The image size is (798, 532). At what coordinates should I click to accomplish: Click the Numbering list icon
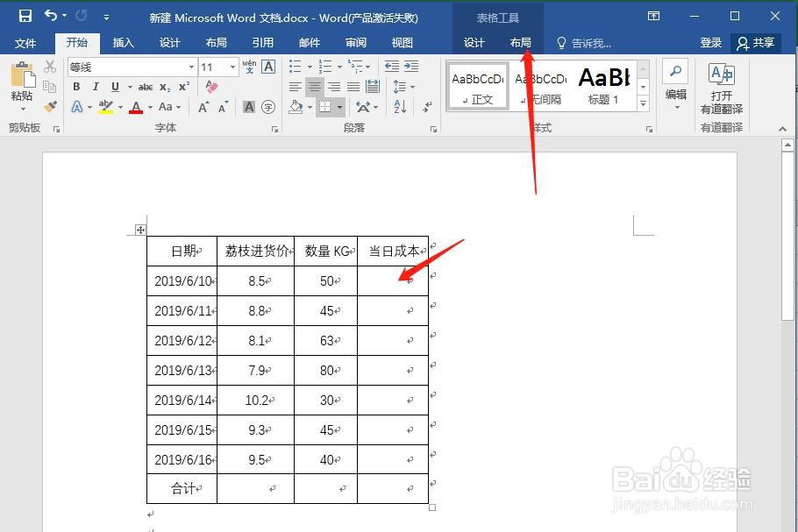pyautogui.click(x=325, y=67)
